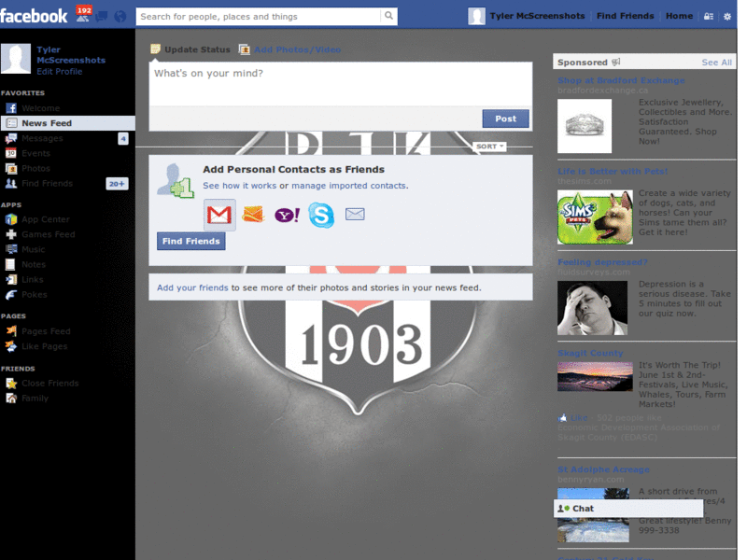
Task: Open Home in the top bar
Action: [x=679, y=16]
